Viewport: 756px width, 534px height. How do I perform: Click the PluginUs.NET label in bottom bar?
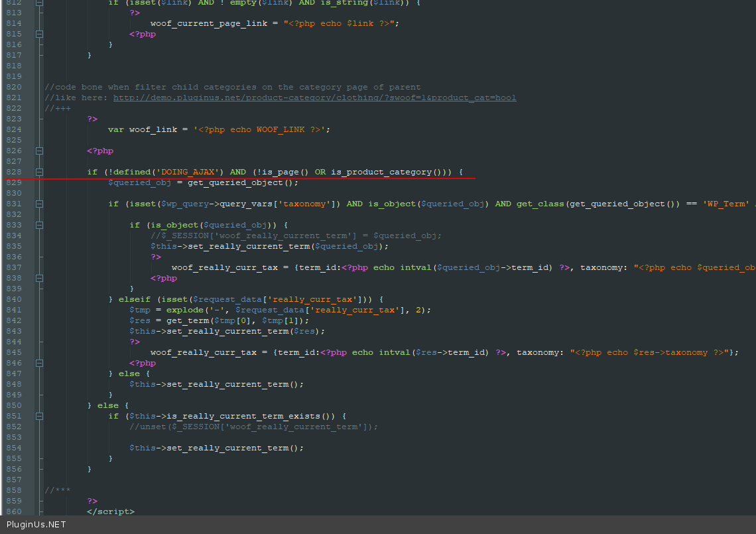36,525
